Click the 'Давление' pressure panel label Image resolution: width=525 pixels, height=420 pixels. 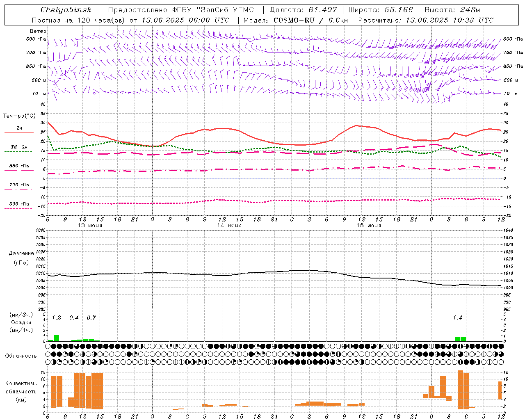tap(21, 253)
